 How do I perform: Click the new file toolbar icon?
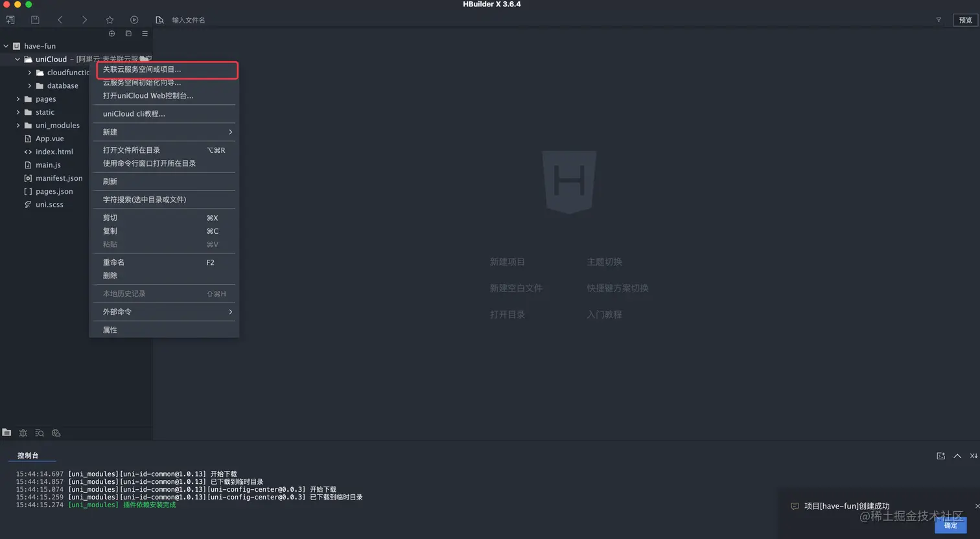[x=10, y=20]
